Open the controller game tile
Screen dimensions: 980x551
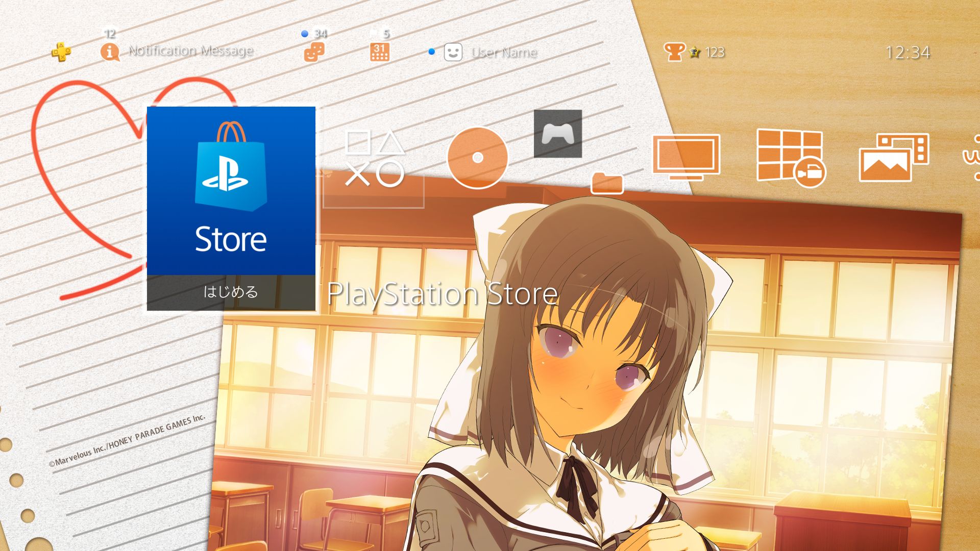(558, 134)
